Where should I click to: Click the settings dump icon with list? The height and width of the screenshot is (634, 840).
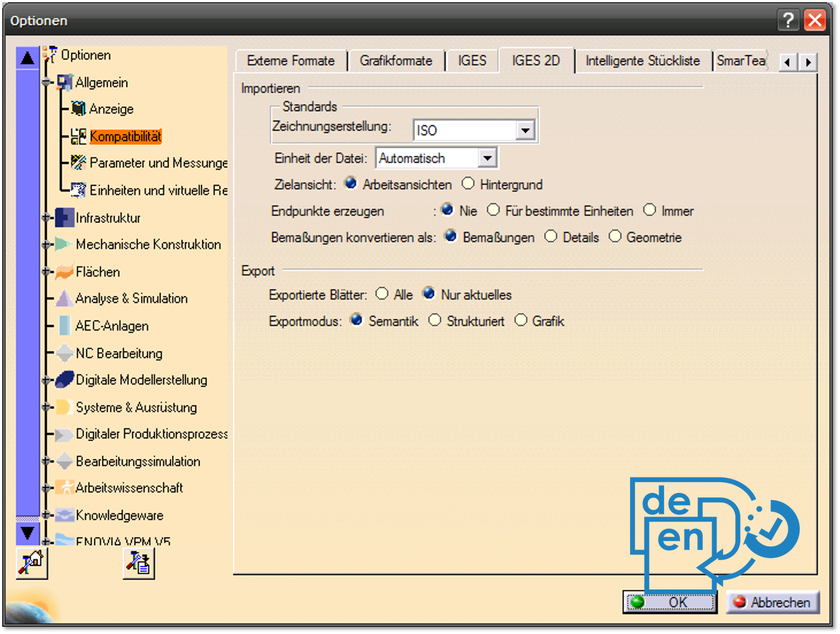138,563
